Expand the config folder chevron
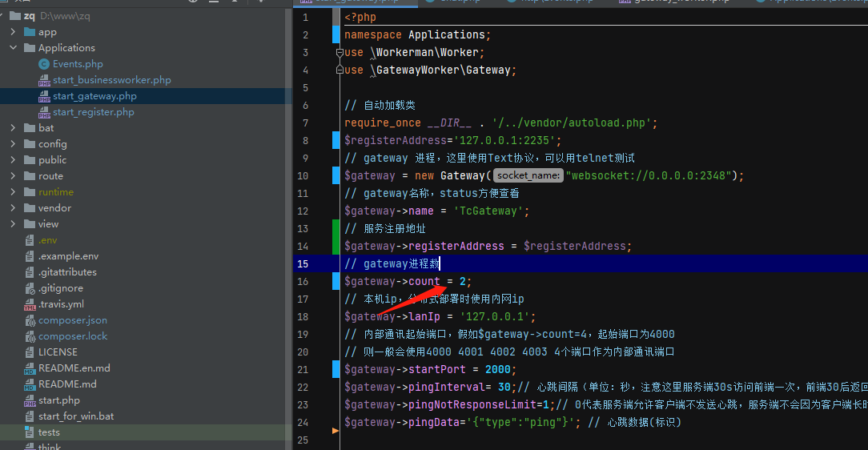The image size is (868, 450). tap(14, 144)
